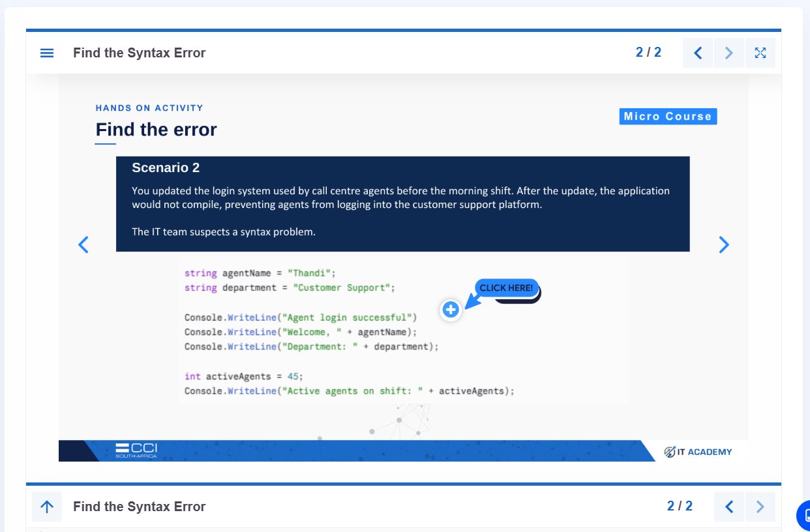Viewport: 810px width, 532px height.
Task: Toggle fullscreen mode
Action: (x=760, y=53)
